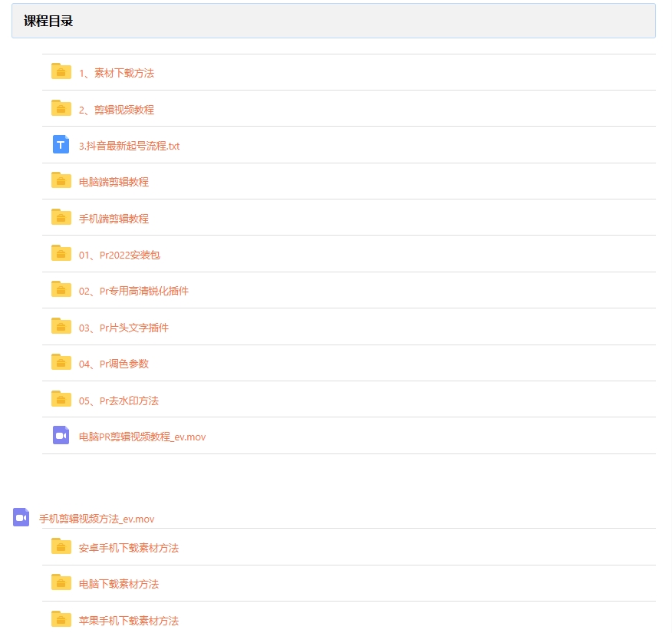Select the 03、Pr片头文字插件 entry

tap(124, 328)
